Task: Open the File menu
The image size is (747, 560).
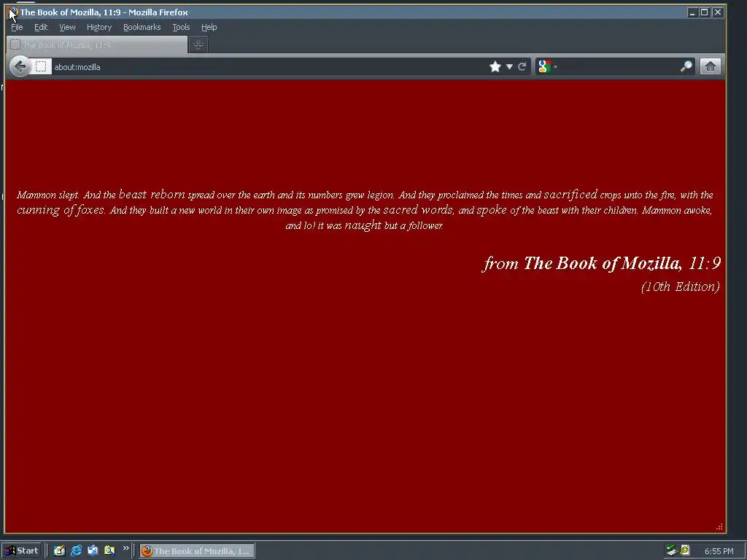Action: click(18, 27)
